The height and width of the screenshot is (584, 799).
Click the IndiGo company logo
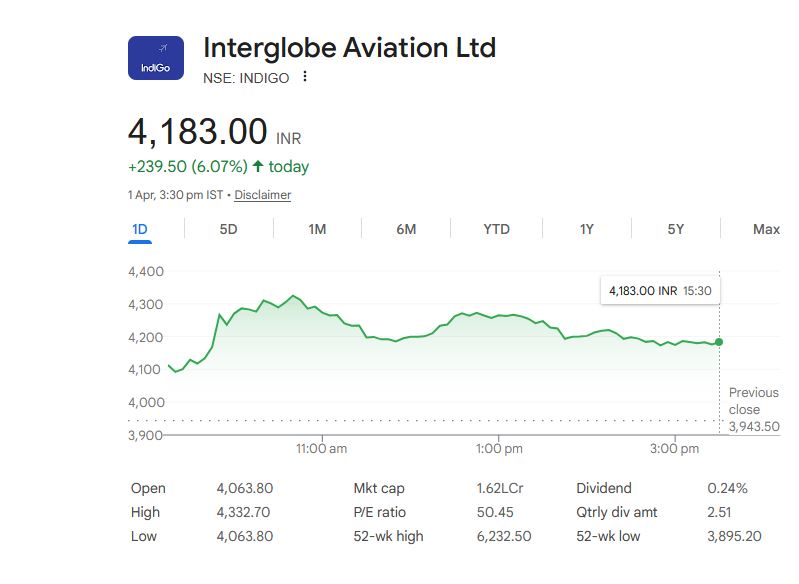[x=155, y=58]
